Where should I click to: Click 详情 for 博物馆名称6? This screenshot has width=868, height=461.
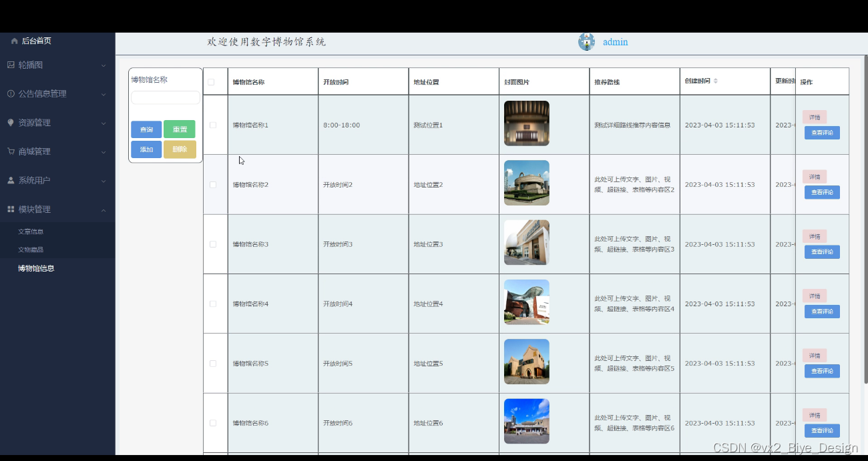click(x=815, y=415)
